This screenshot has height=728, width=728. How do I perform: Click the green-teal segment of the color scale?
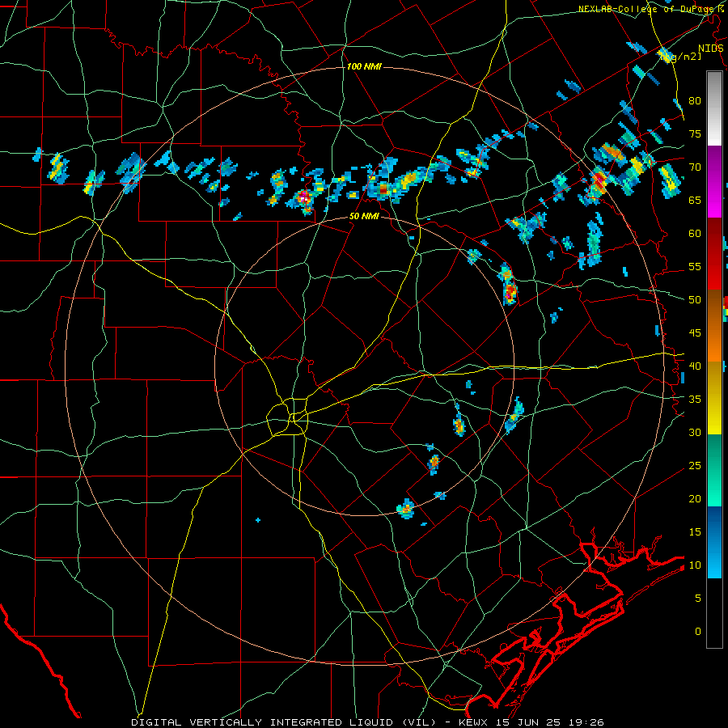(714, 470)
